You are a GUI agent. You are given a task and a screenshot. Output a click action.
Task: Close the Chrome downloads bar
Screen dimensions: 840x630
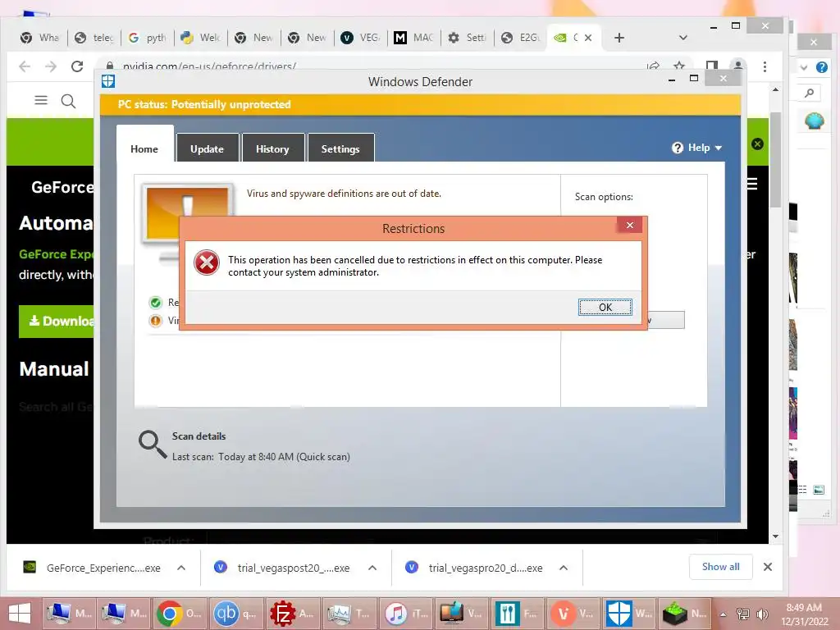(x=767, y=567)
